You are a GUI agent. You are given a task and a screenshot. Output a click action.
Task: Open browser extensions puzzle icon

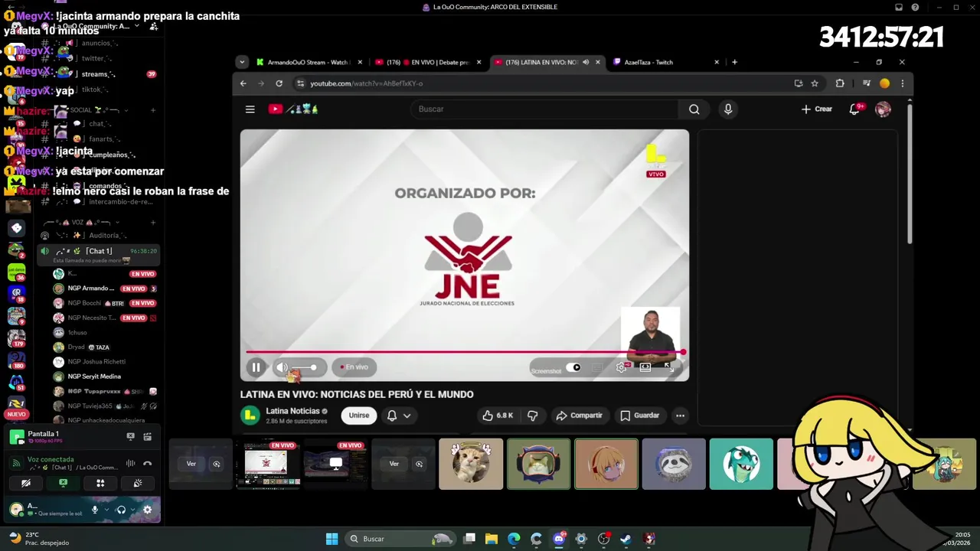click(840, 83)
